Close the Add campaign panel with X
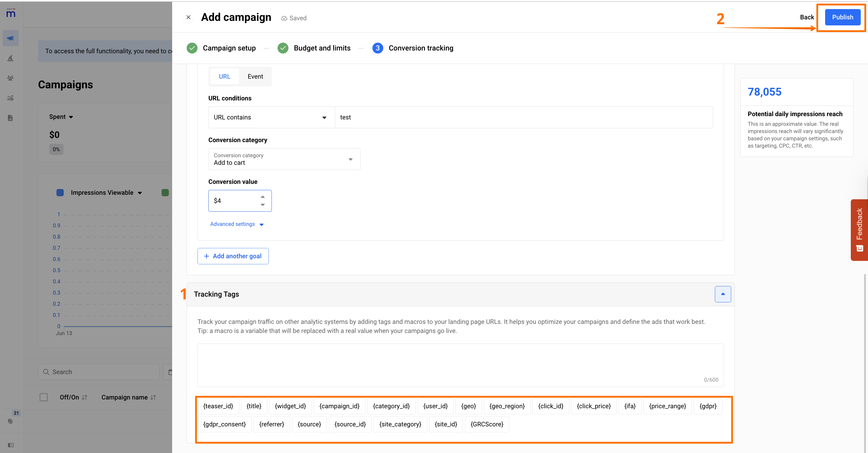The height and width of the screenshot is (453, 868). [188, 17]
